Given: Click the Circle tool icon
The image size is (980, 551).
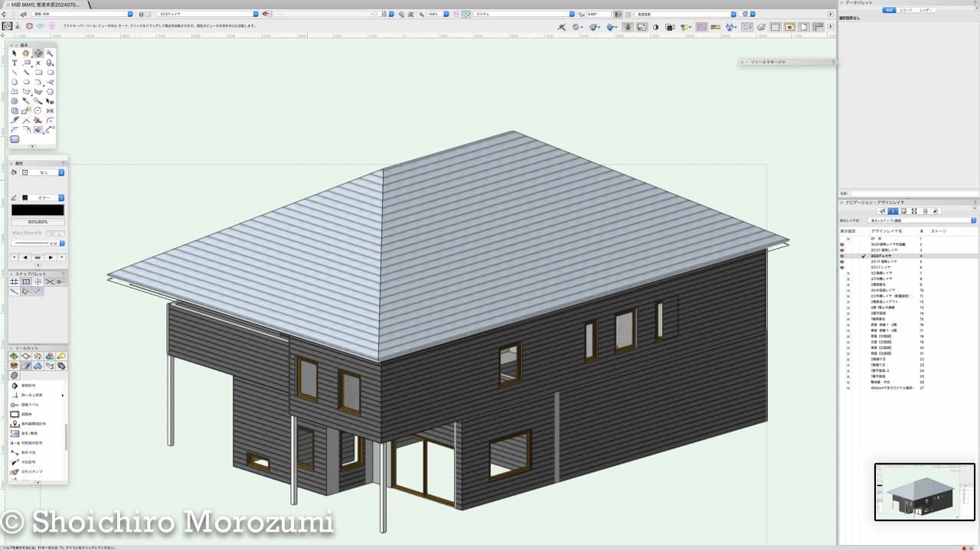Looking at the screenshot, I should point(15,82).
